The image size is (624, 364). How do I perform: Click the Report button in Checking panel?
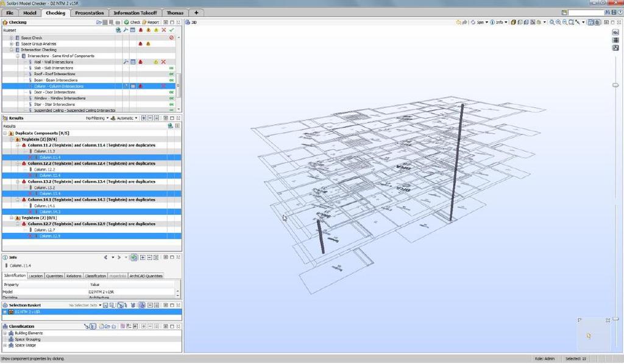pos(151,23)
